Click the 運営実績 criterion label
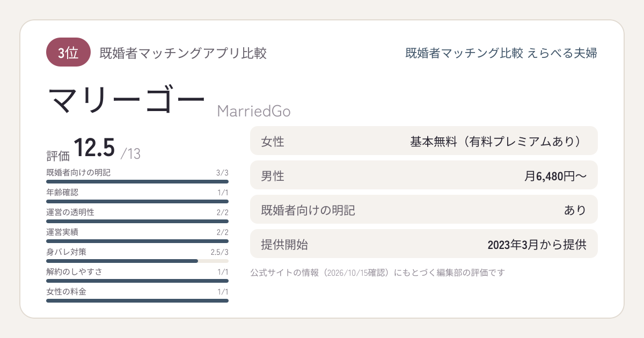 62,232
